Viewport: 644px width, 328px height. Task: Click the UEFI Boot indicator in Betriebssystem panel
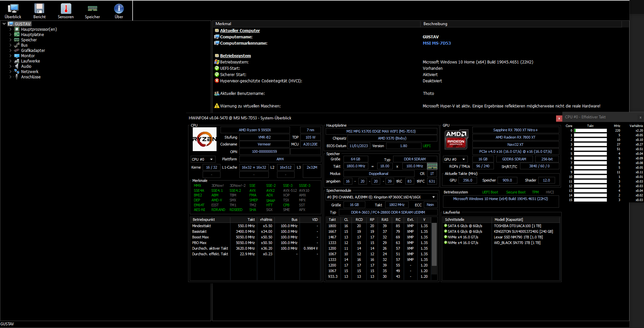(490, 192)
